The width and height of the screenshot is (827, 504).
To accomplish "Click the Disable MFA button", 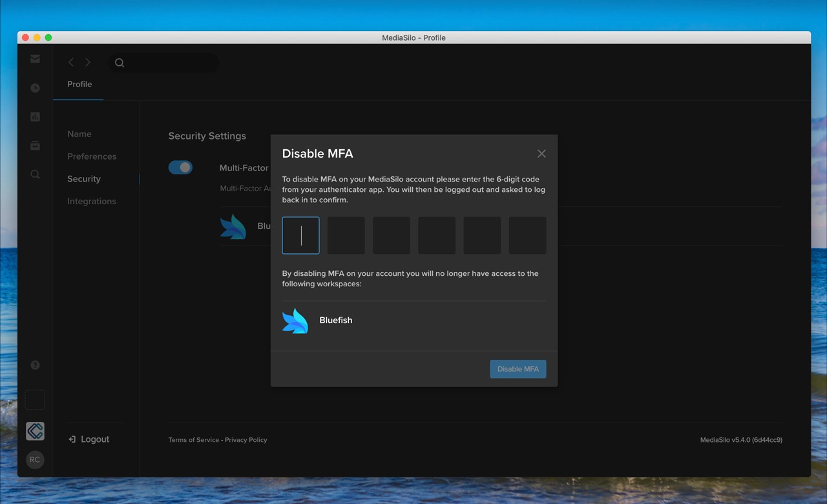I will point(518,369).
